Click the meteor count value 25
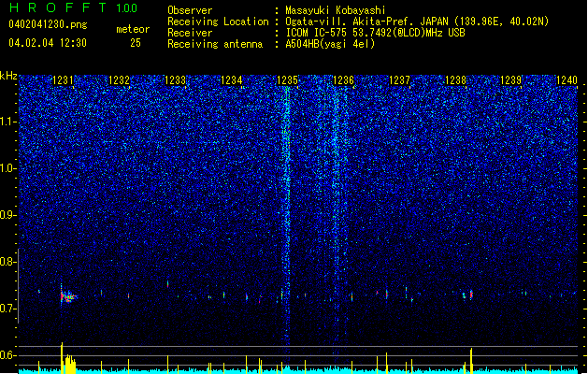 click(136, 43)
